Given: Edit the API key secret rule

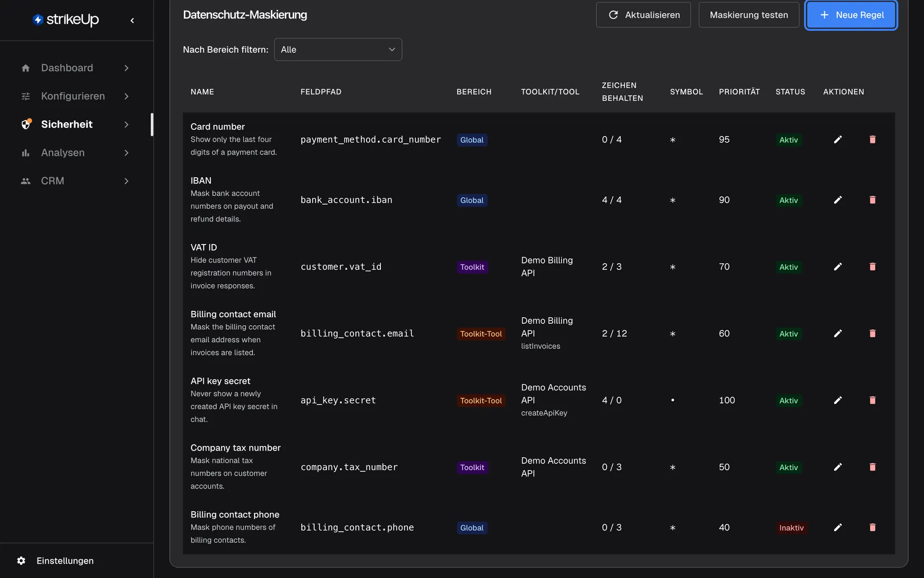Looking at the screenshot, I should [x=838, y=400].
